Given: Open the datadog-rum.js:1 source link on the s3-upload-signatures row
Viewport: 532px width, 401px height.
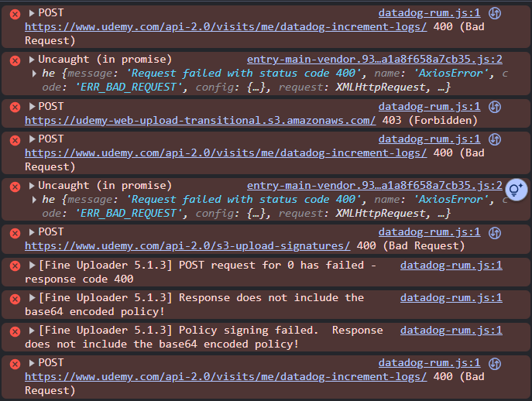Looking at the screenshot, I should (430, 232).
